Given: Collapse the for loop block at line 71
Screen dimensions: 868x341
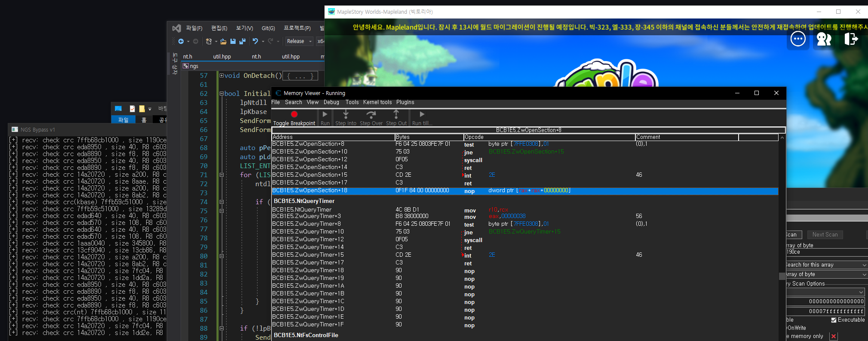Looking at the screenshot, I should [221, 175].
